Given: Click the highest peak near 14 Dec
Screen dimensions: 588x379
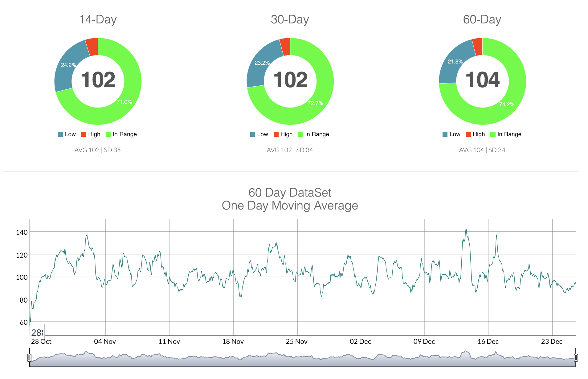Looking at the screenshot, I should coord(466,230).
